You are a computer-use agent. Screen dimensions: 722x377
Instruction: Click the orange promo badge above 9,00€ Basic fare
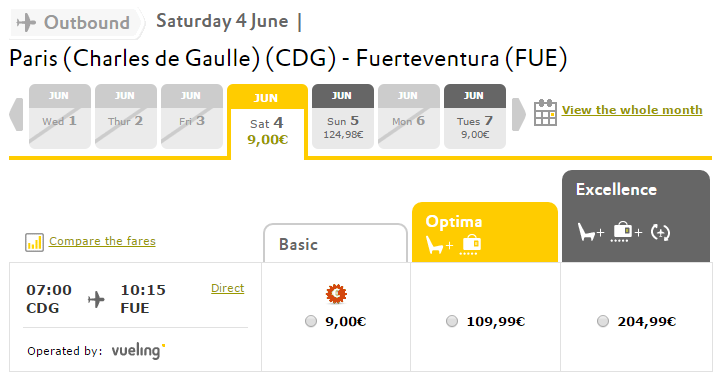point(336,294)
